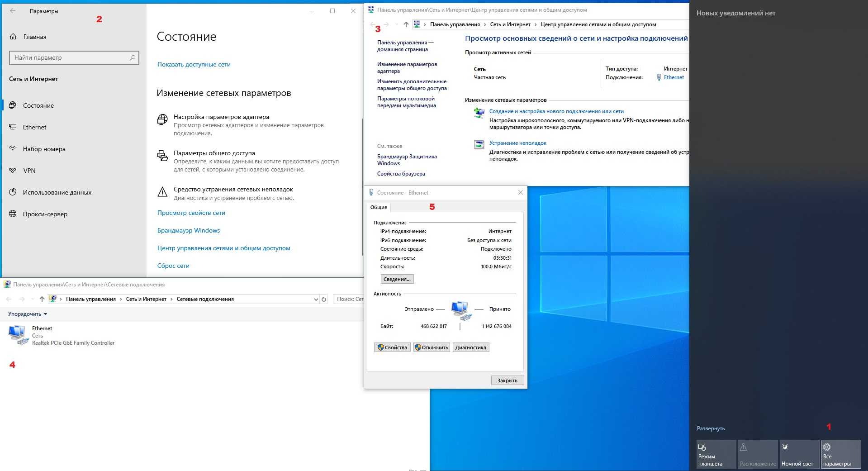Go to Главная home in Settings
The width and height of the screenshot is (868, 471).
(x=34, y=37)
